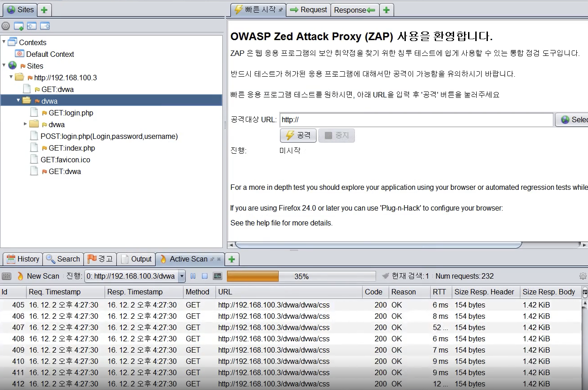The height and width of the screenshot is (390, 588).
Task: Click the 공격 attack button
Action: point(298,135)
